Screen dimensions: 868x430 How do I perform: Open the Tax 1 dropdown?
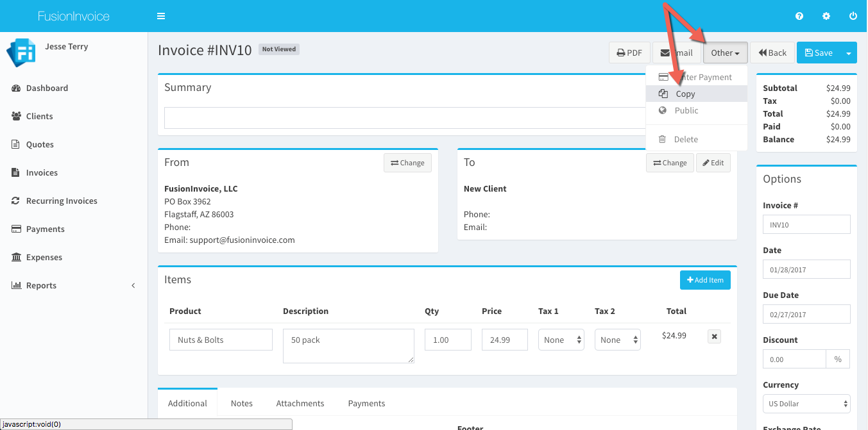(x=561, y=340)
